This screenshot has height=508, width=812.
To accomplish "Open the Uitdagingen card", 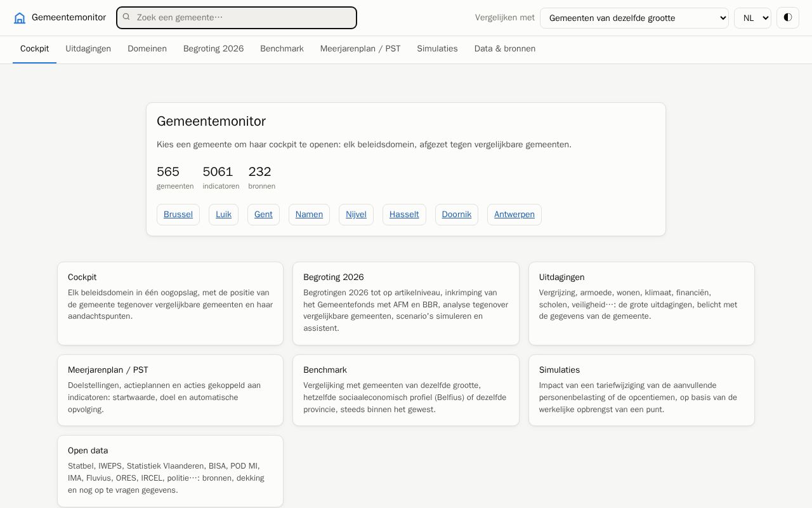I will (x=641, y=304).
